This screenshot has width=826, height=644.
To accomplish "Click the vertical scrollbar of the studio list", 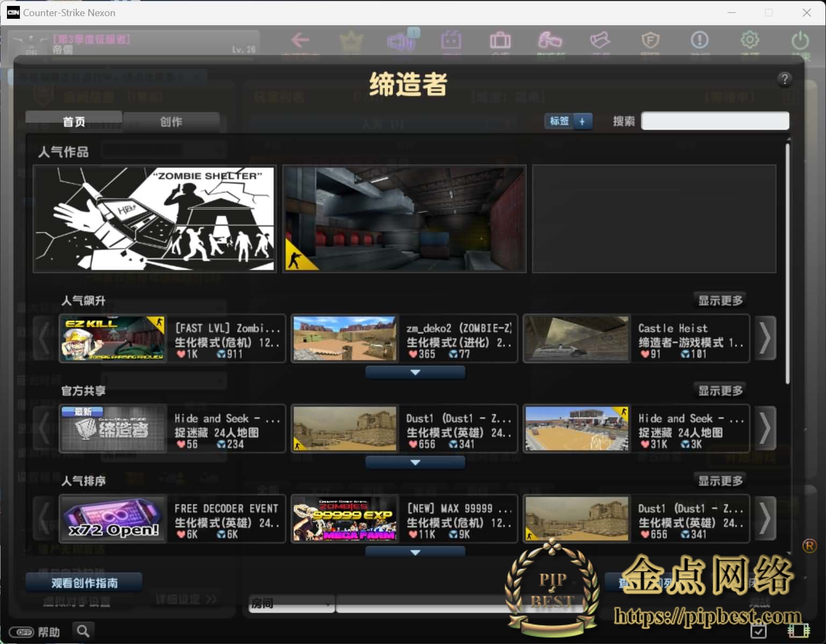I will tap(788, 263).
